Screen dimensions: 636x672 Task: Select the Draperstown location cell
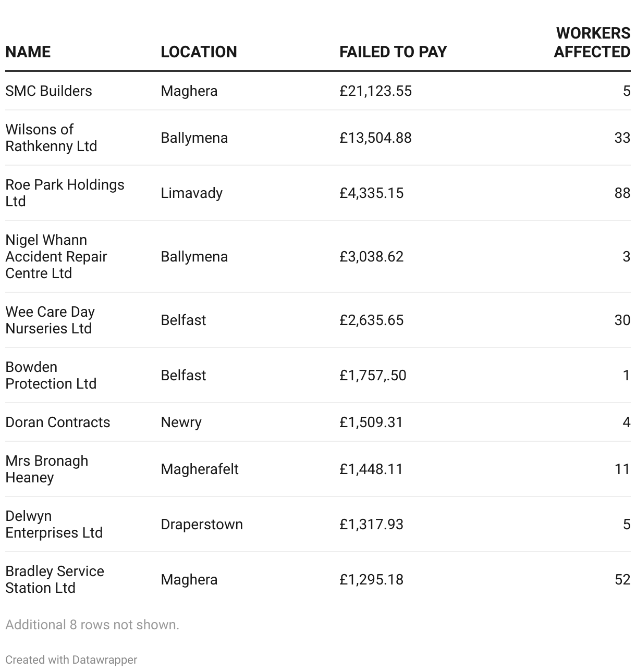pos(202,525)
